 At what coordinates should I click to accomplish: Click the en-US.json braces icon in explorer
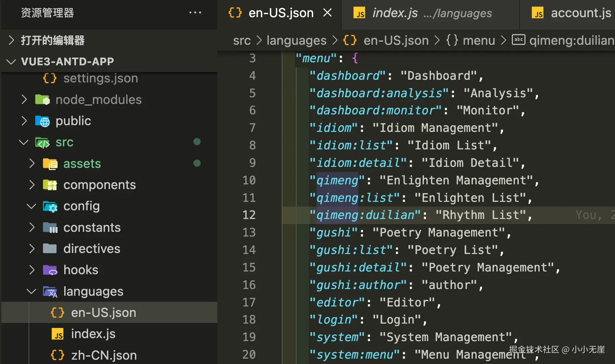coord(58,313)
